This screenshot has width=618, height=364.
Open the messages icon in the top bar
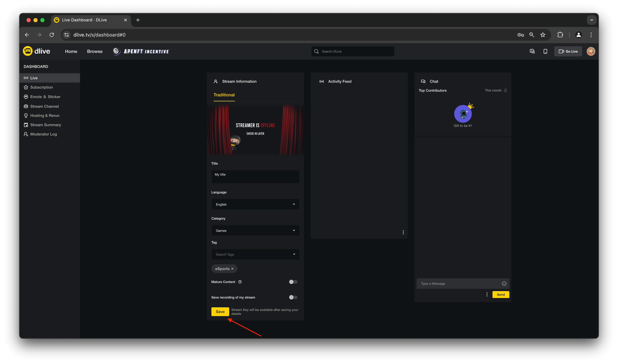pyautogui.click(x=532, y=51)
